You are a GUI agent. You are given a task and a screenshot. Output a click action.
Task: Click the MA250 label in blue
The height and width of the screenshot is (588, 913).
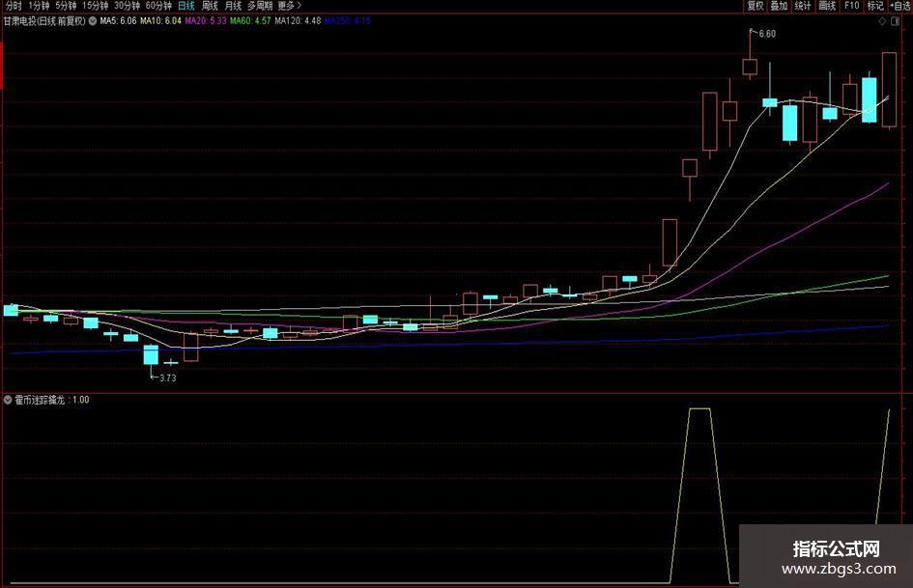click(347, 21)
